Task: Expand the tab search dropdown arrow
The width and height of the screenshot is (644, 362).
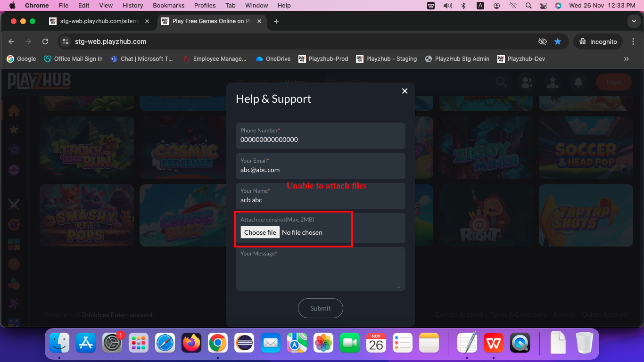Action: 634,21
